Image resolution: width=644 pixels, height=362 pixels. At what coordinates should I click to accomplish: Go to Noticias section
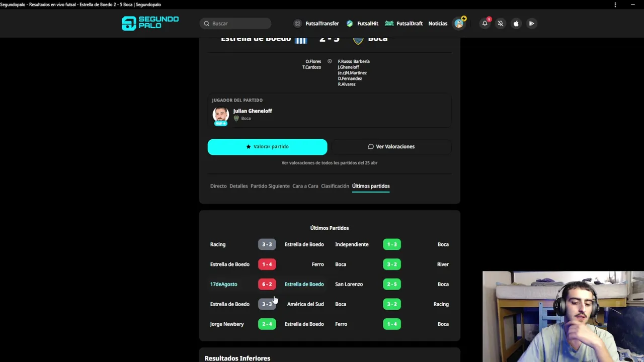click(x=438, y=23)
